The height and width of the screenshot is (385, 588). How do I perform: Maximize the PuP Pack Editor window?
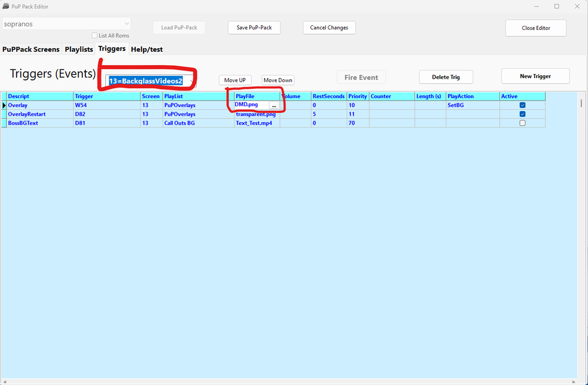point(557,6)
